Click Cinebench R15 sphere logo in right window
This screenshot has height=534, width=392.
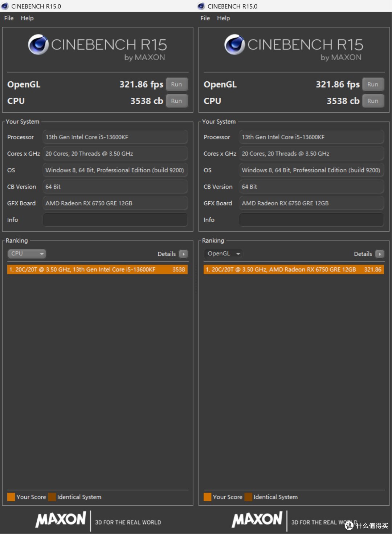click(235, 44)
